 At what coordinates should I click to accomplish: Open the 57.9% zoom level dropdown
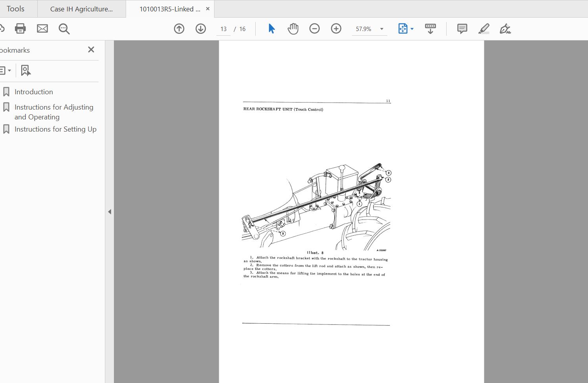tap(382, 29)
